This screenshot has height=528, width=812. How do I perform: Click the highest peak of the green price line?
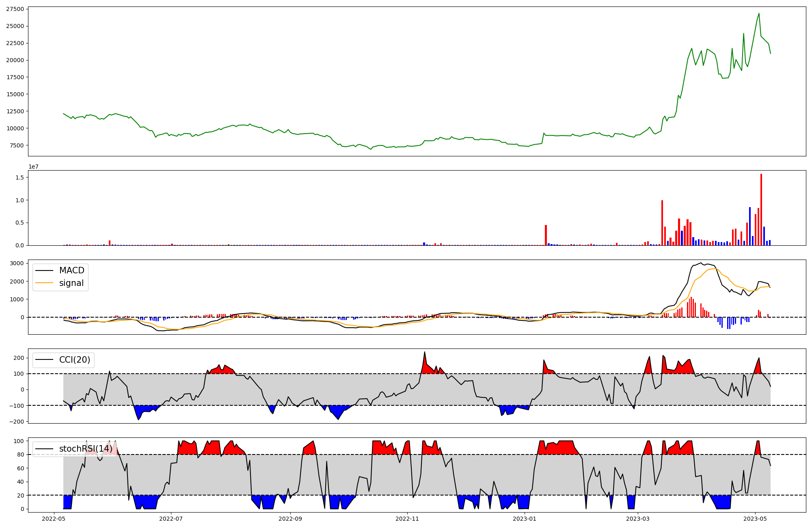pos(759,14)
